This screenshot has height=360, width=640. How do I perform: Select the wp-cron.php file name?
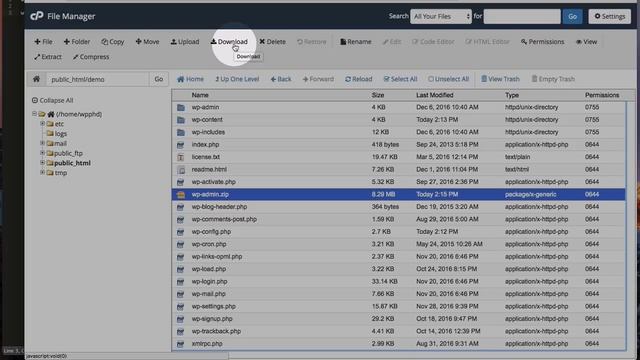209,244
